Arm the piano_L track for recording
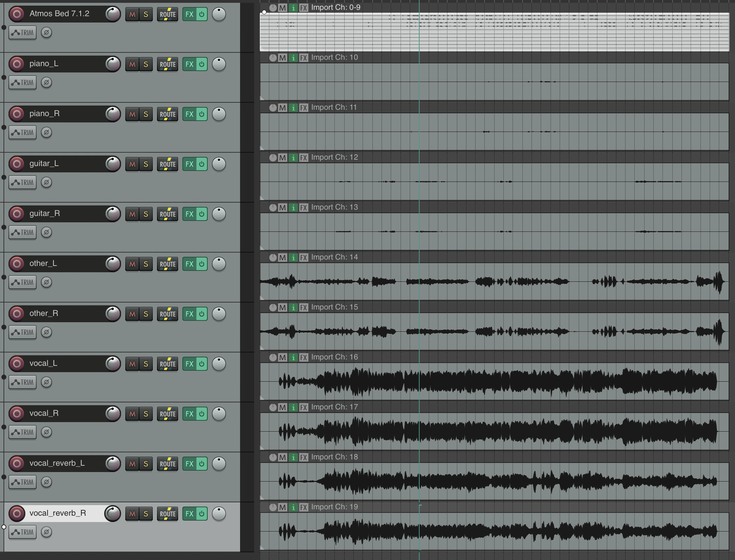Viewport: 735px width, 560px height. [16, 64]
